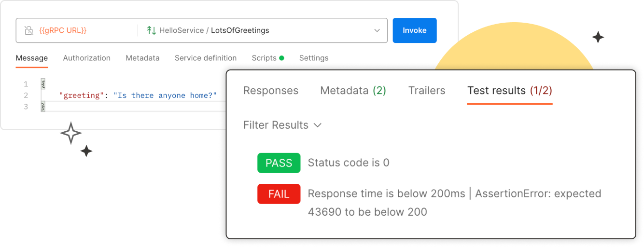Switch to the Message tab
The width and height of the screenshot is (644, 247).
(32, 58)
